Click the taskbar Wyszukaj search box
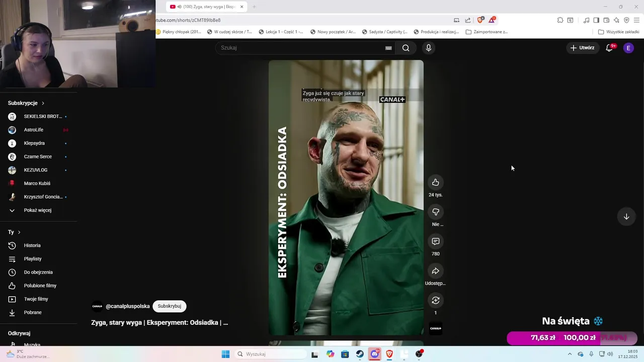The height and width of the screenshot is (362, 644). click(271, 354)
